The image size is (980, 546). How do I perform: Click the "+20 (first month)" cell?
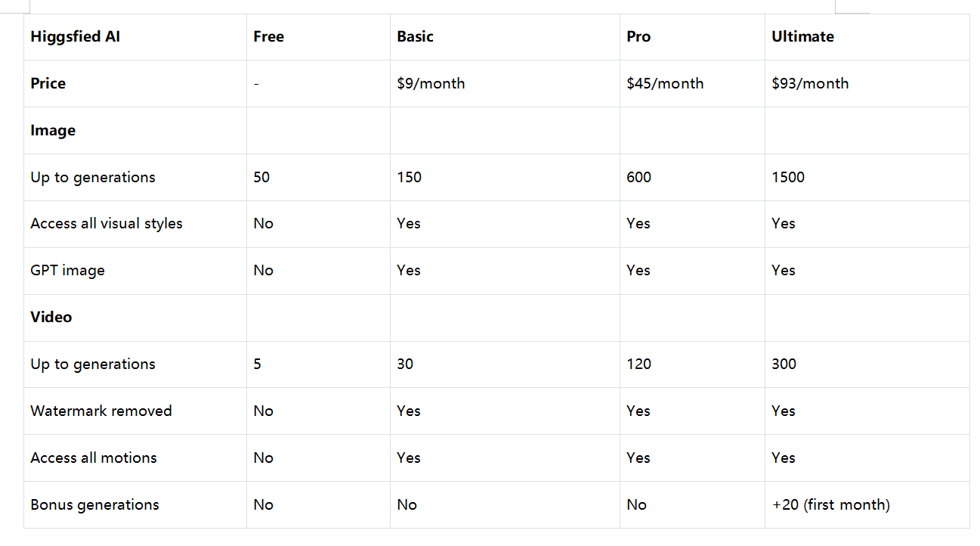point(830,505)
